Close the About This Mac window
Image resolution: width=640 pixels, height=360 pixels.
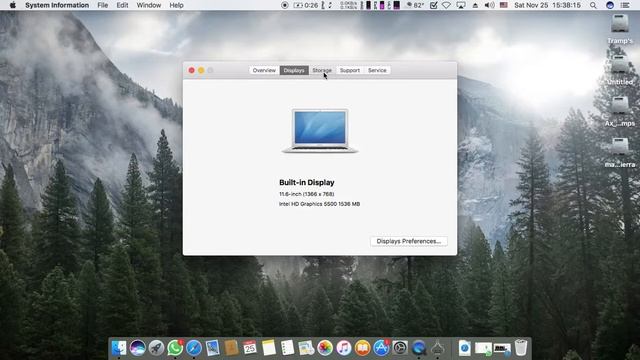pos(191,70)
